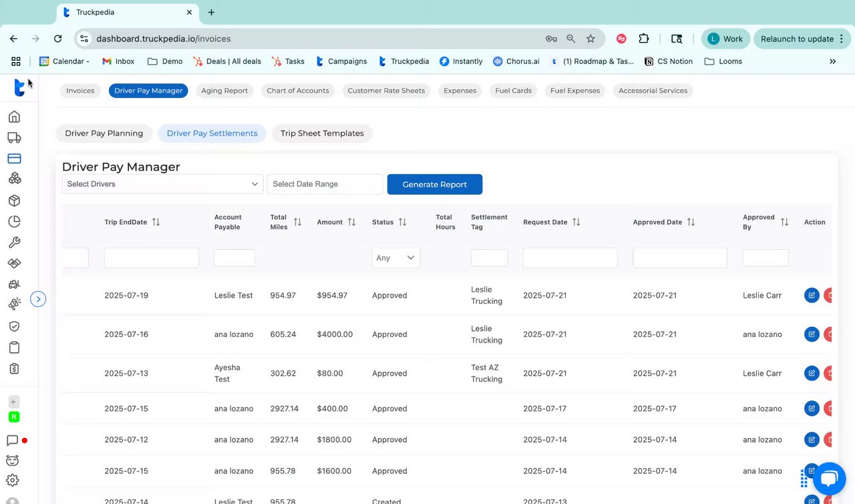Screen dimensions: 855x504
Task: Click the truck icon in the sidebar
Action: tap(14, 138)
